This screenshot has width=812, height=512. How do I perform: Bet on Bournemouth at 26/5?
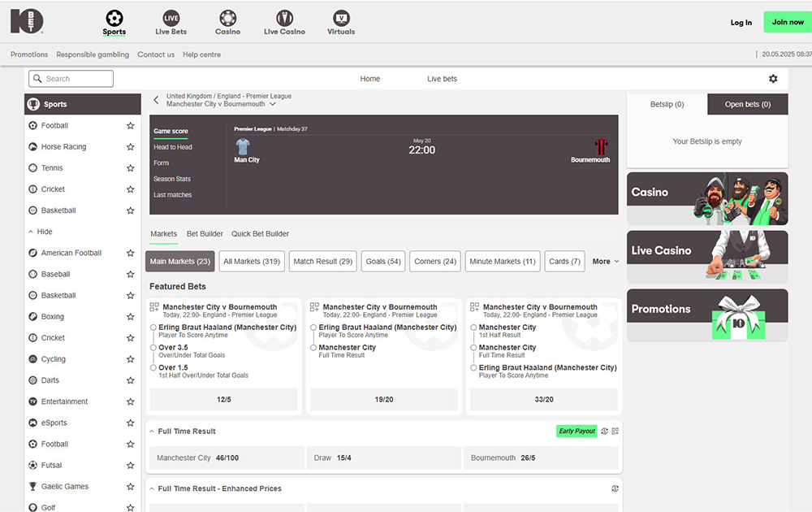[x=541, y=458]
